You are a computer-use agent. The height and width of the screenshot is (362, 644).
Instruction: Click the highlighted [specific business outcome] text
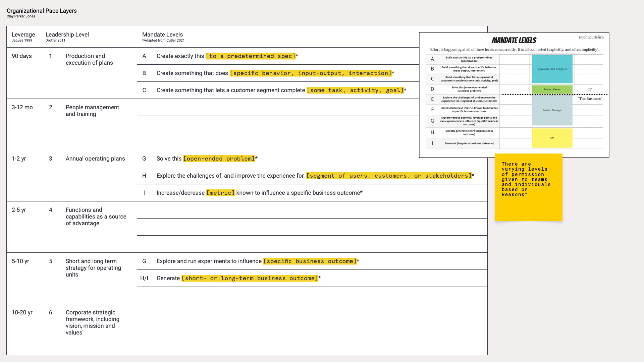(x=310, y=261)
